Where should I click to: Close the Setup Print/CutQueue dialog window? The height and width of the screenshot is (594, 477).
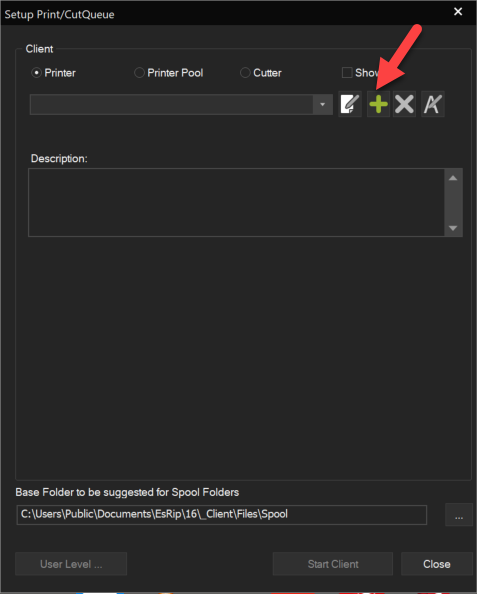click(458, 12)
